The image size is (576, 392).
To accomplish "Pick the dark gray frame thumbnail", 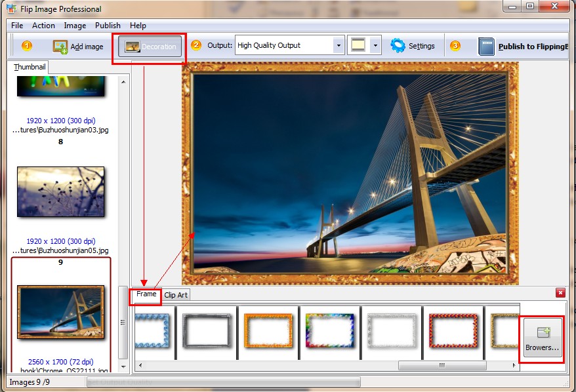I will 207,330.
